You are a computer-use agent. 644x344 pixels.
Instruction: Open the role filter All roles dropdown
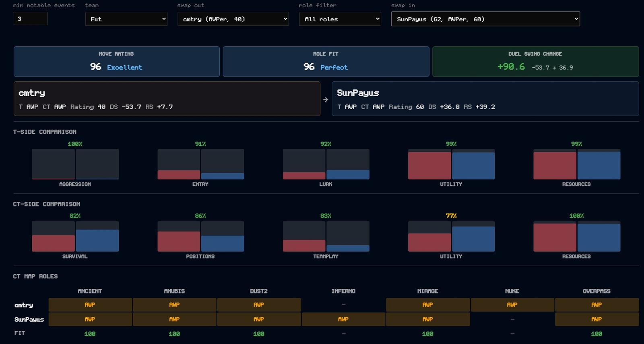point(340,19)
